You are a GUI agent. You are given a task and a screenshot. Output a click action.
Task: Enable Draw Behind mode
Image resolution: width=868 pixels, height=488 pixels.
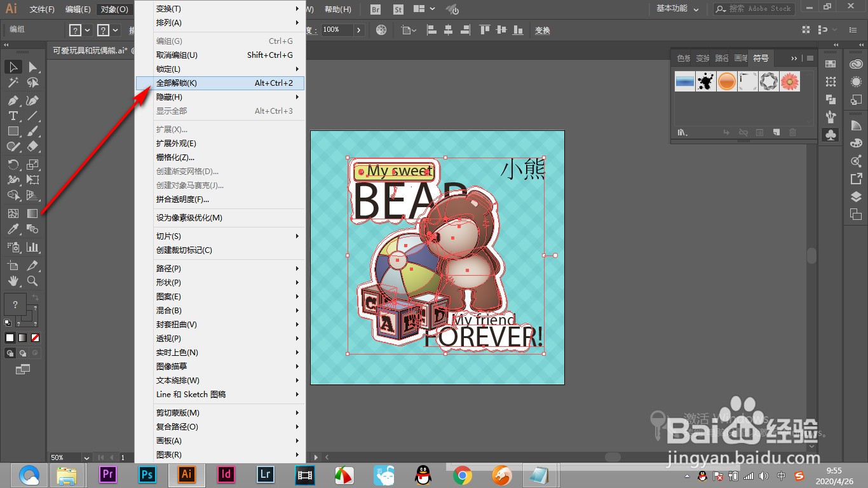pyautogui.click(x=23, y=353)
